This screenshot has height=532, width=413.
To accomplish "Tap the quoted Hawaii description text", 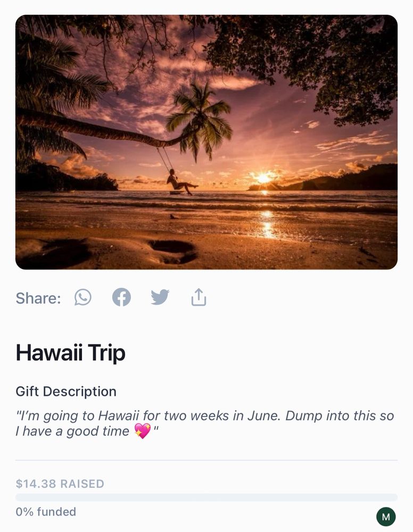I will click(x=205, y=423).
